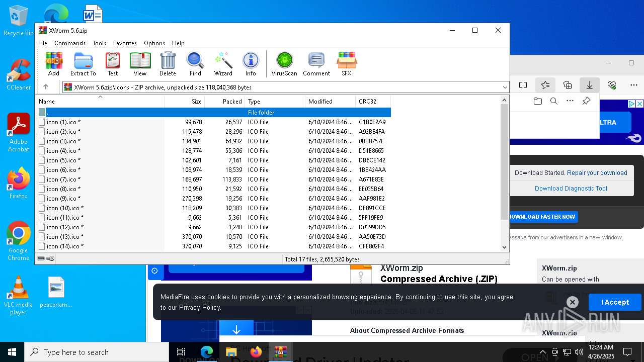The image size is (644, 362).
Task: Launch Google Chrome from desktop
Action: click(18, 241)
